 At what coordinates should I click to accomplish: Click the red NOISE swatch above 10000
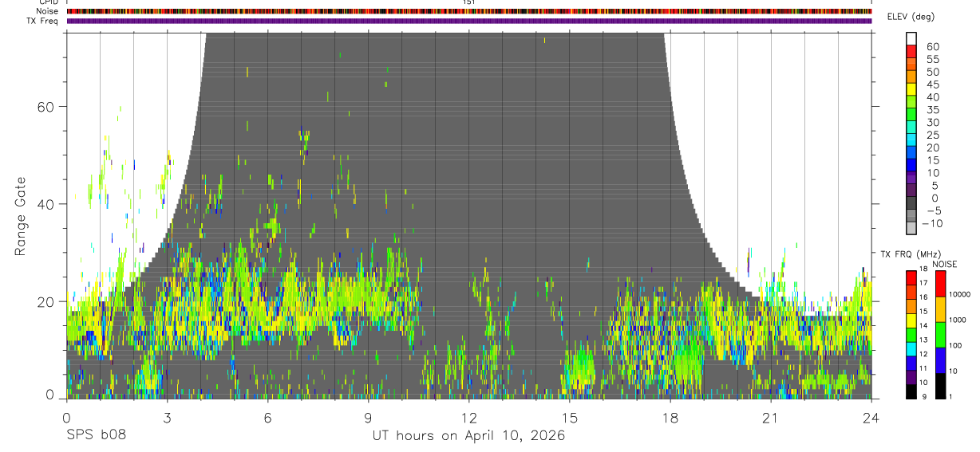941,283
